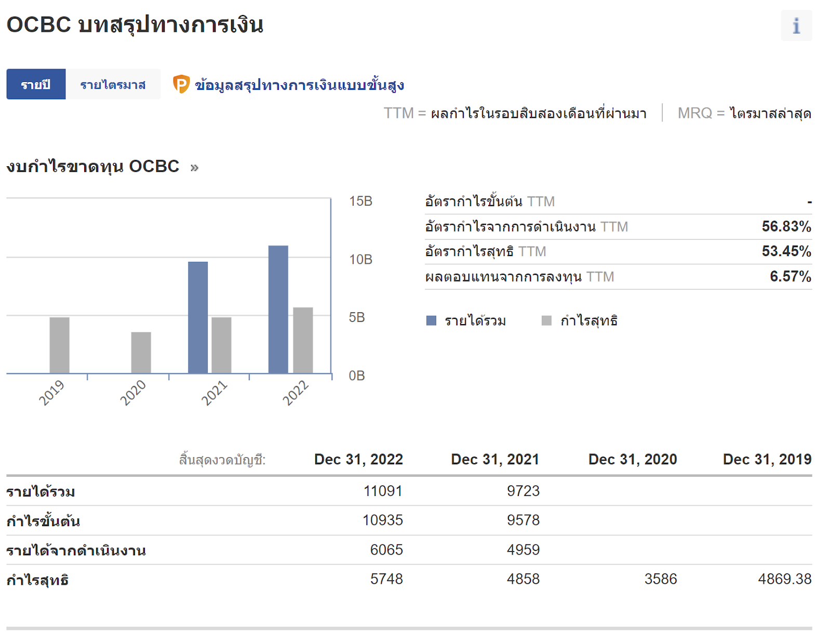The image size is (831, 644).
Task: Click the 2020 gray net income bar
Action: (x=141, y=352)
